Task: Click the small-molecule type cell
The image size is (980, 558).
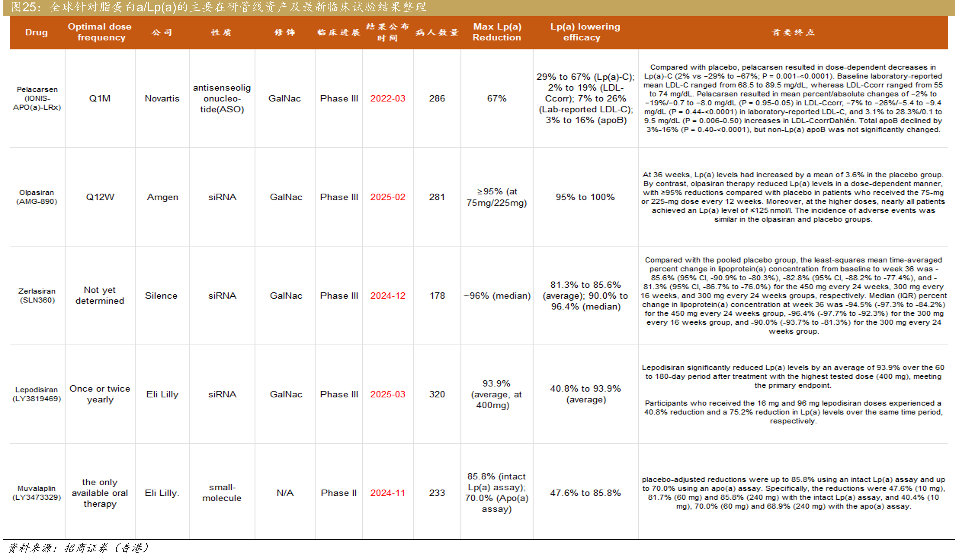Action: [x=222, y=493]
